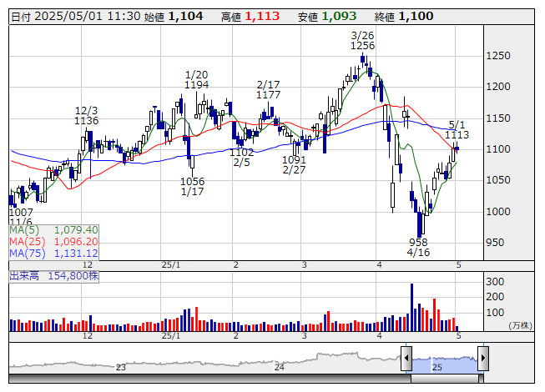545x392 pixels.
Task: Click the horizontal scrollbar thumb at bottom
Action: point(447,379)
